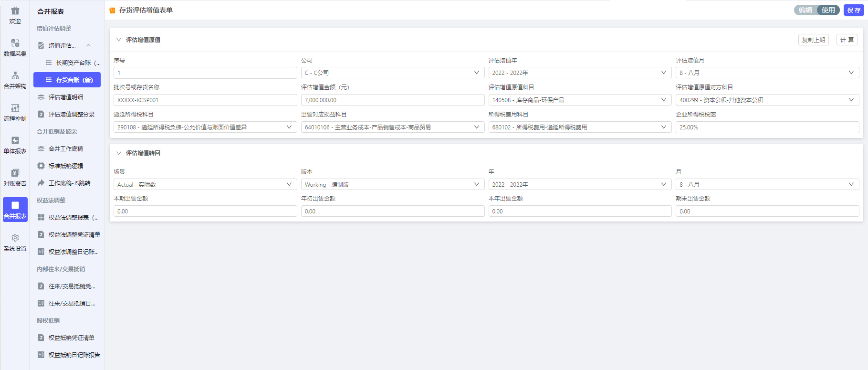Select the 流程控制 sidebar icon
Screen dimensions: 868x370
[15, 108]
